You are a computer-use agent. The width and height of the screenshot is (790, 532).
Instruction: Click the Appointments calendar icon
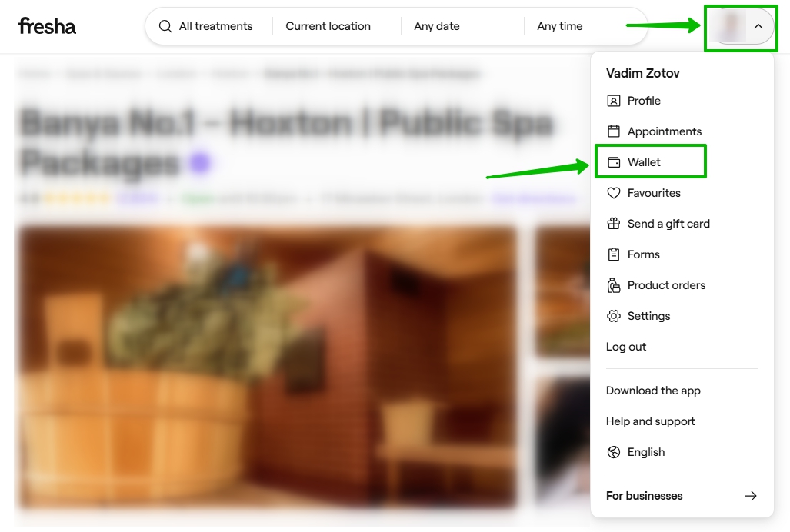(x=613, y=131)
